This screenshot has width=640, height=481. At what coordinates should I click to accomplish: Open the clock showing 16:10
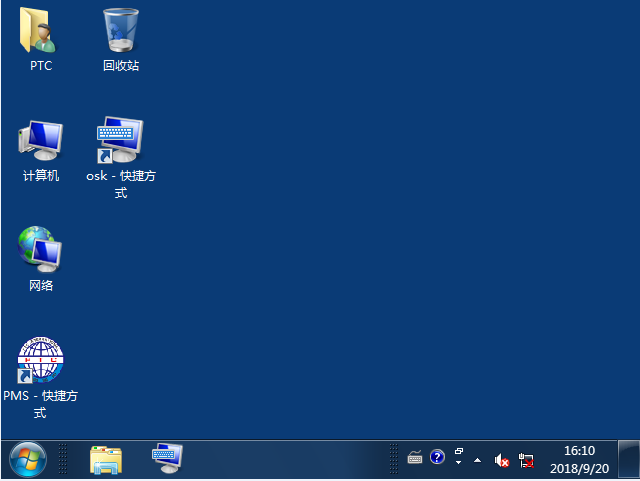tap(579, 451)
